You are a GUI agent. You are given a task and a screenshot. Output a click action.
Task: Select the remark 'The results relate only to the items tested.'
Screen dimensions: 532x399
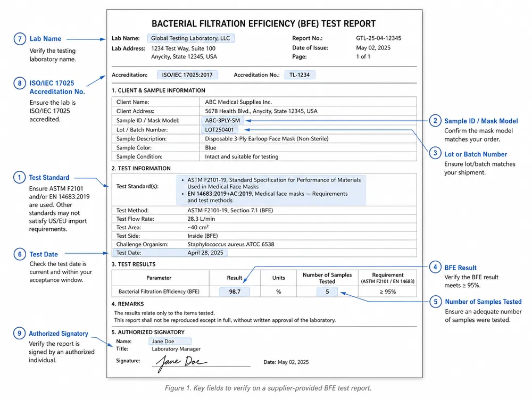coord(164,313)
